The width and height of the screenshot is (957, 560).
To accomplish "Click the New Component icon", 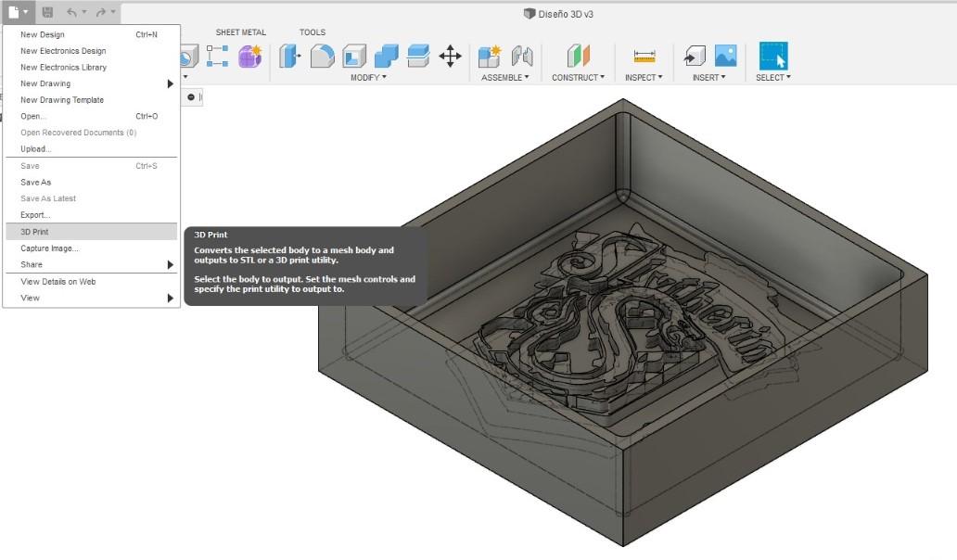I will click(490, 57).
